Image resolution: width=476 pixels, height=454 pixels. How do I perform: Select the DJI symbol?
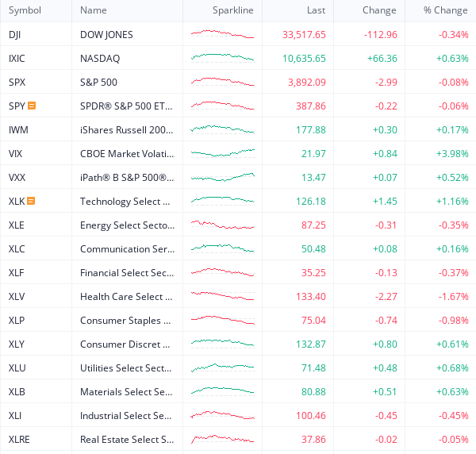point(14,35)
